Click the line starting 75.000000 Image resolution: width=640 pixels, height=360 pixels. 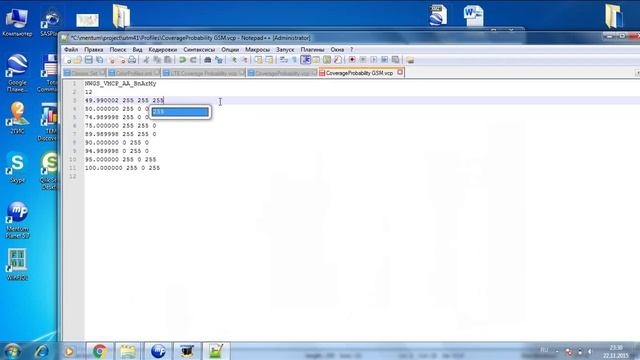120,126
